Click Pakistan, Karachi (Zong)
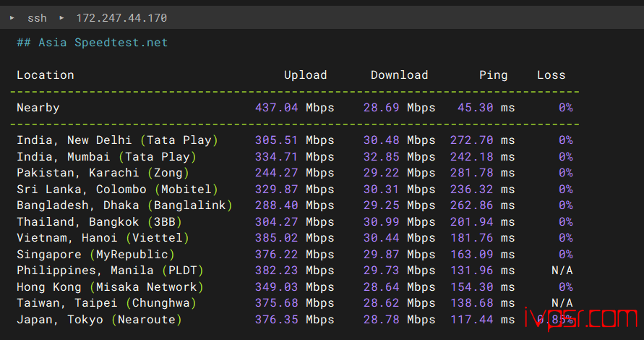Image resolution: width=644 pixels, height=340 pixels. [103, 173]
